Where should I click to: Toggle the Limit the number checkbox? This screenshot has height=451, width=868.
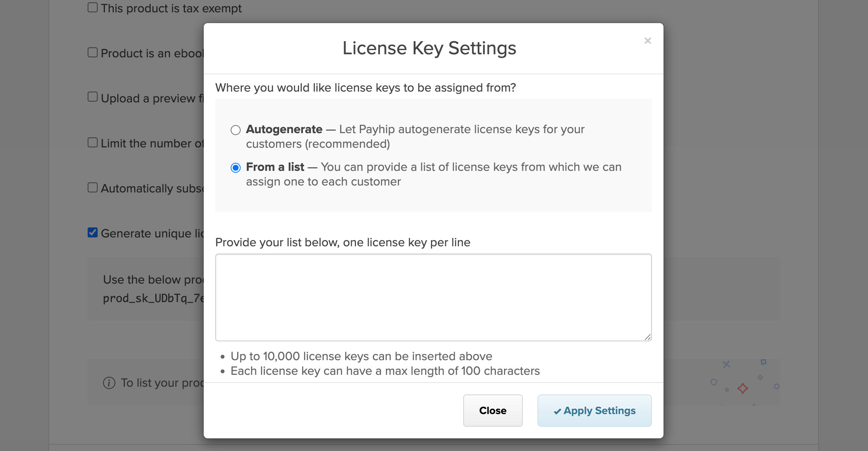click(x=93, y=143)
